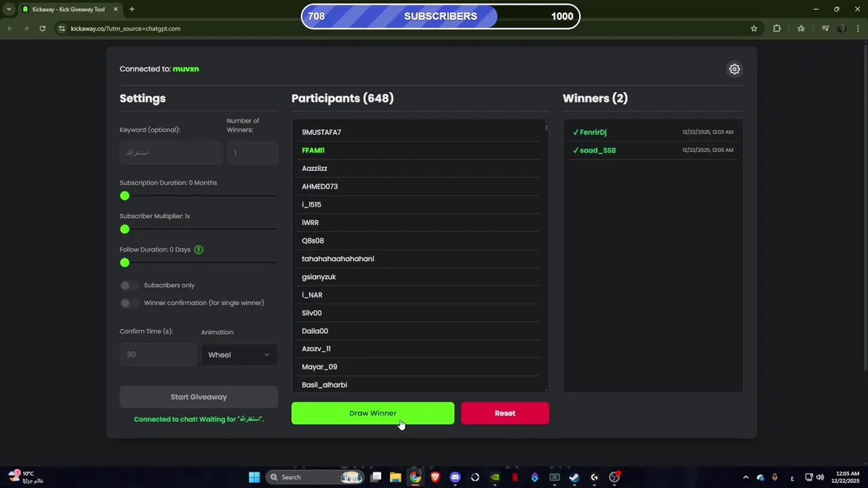868x488 pixels.
Task: Click the Number of Winners field
Action: [252, 152]
